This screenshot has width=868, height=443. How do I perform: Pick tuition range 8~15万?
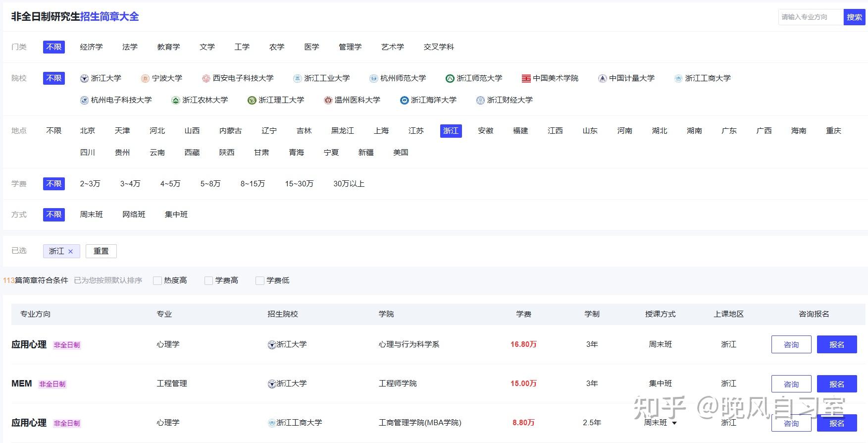point(253,183)
